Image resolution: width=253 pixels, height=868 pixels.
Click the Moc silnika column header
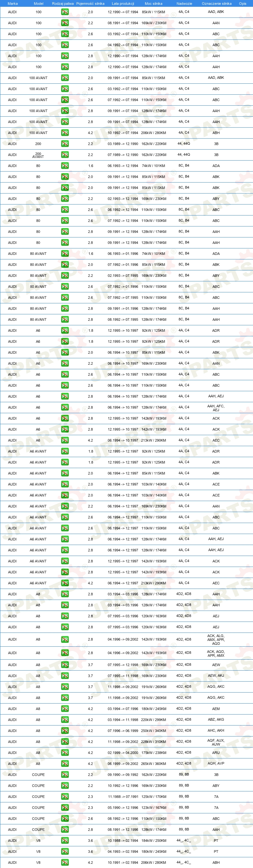pyautogui.click(x=153, y=4)
